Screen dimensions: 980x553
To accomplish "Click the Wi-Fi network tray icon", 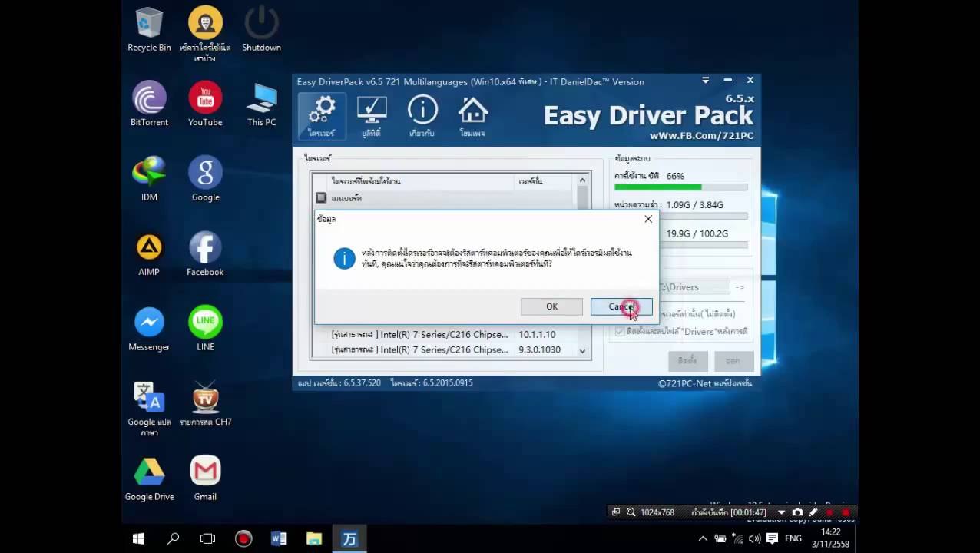I will point(737,538).
